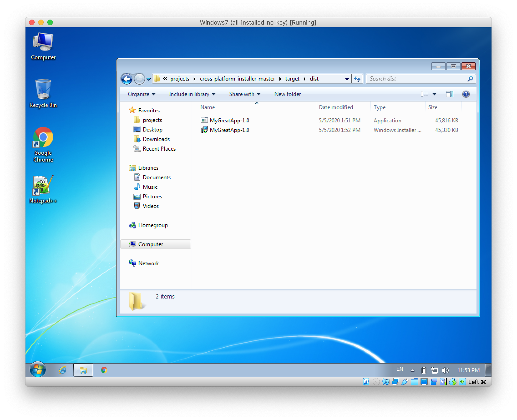Click the New folder button
The image size is (517, 420).
[x=287, y=94]
